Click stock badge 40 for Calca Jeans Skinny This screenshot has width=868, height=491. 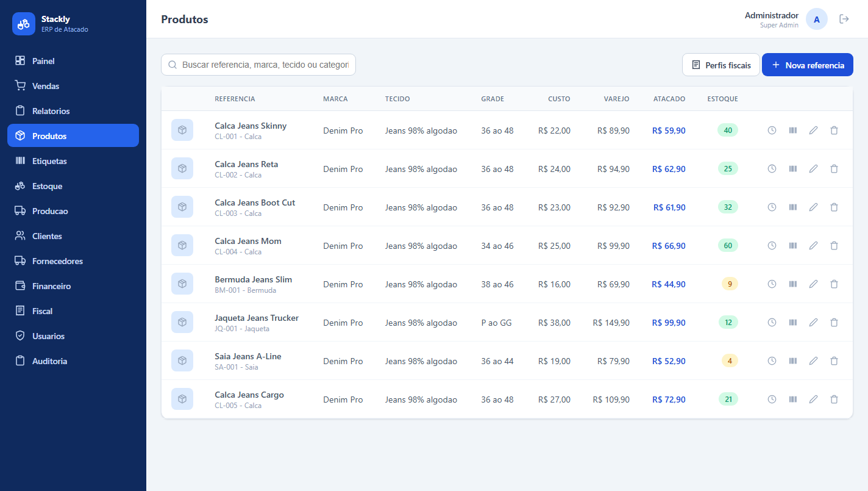click(728, 130)
